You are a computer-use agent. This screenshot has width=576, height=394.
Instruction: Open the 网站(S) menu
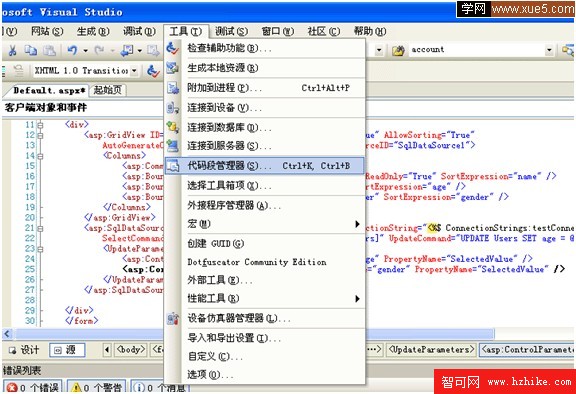tap(47, 32)
